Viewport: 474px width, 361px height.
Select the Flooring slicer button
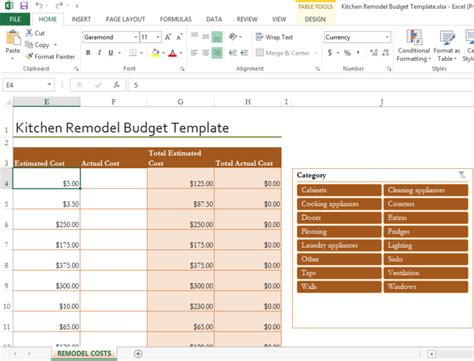(339, 231)
